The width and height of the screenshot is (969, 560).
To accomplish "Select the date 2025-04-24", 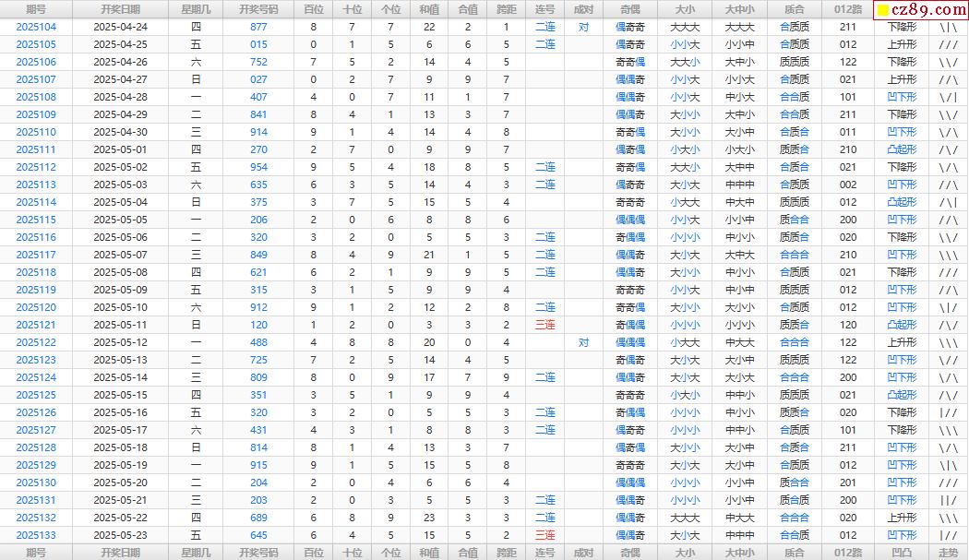I will pyautogui.click(x=121, y=27).
